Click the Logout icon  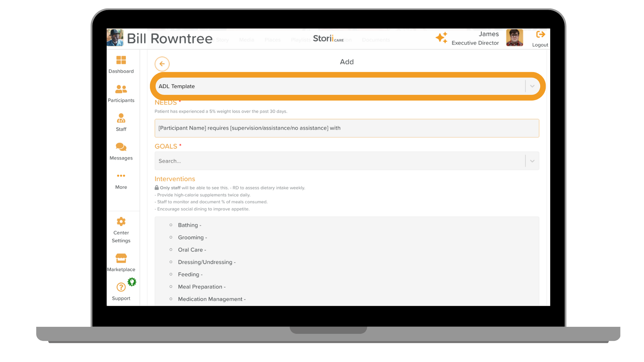[540, 35]
